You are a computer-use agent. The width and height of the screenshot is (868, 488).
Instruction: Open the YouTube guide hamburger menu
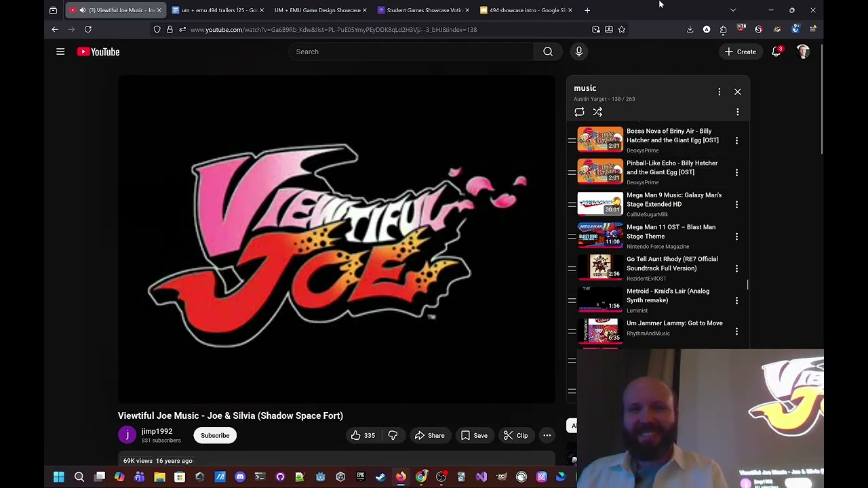60,52
